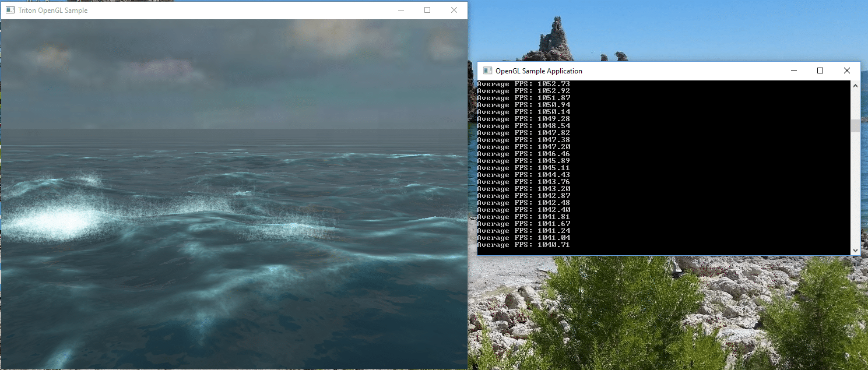
Task: Click the 'Average FPS: 1046.46' console line
Action: 523,154
